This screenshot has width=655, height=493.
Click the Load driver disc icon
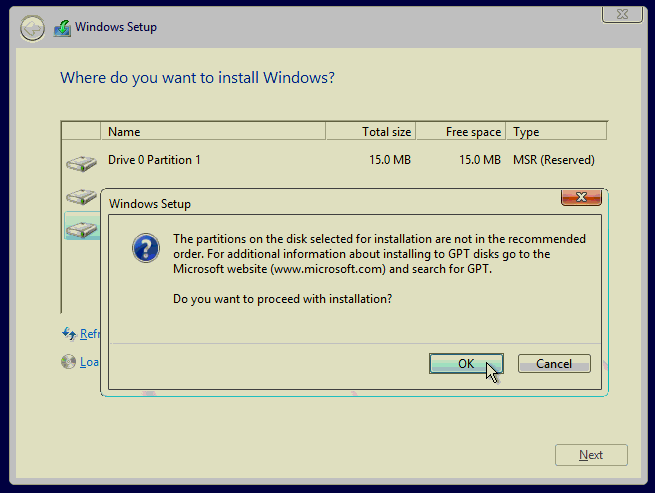pos(69,362)
